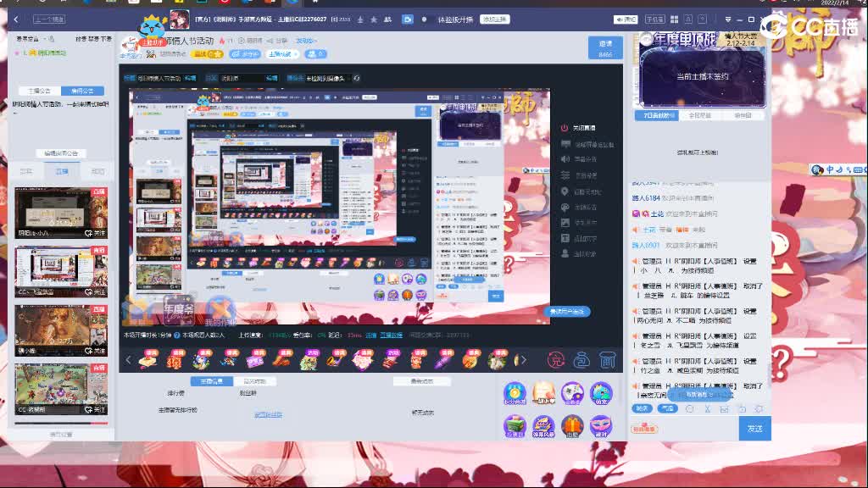Open the 年度单项战 event banner
The width and height of the screenshot is (868, 488).
pos(703,70)
